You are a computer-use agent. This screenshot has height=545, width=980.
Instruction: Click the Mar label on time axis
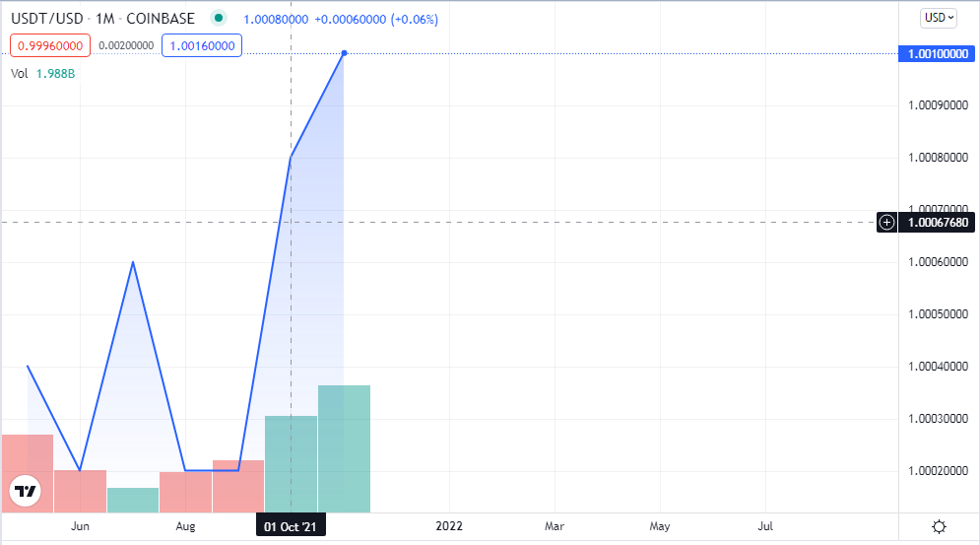[x=555, y=526]
